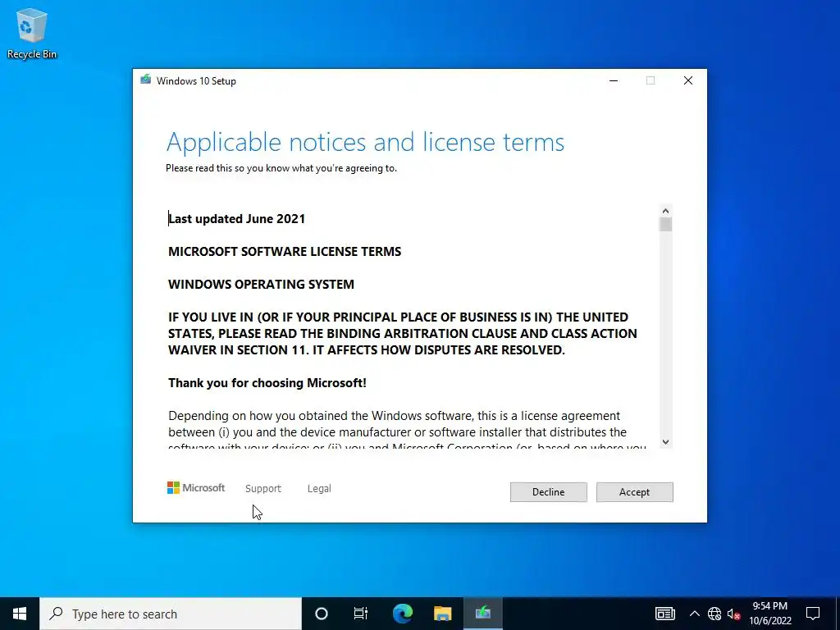Open Cortana from the taskbar
The width and height of the screenshot is (840, 630).
point(321,614)
